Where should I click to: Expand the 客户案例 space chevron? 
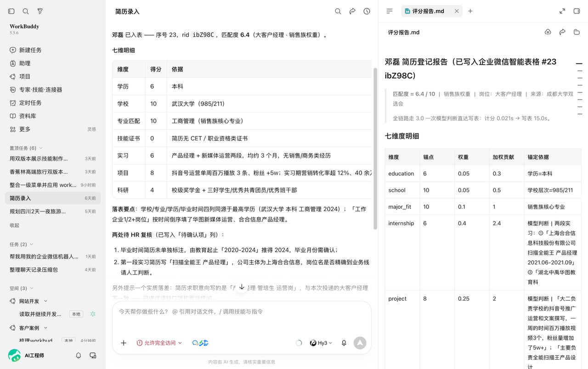coord(45,328)
